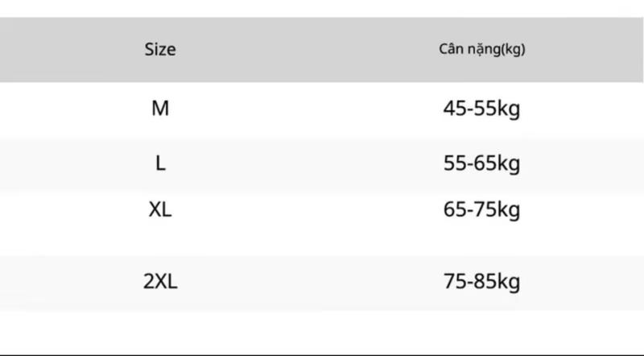
Task: Click the Cân nặng(kg) column header
Action: [x=481, y=49]
